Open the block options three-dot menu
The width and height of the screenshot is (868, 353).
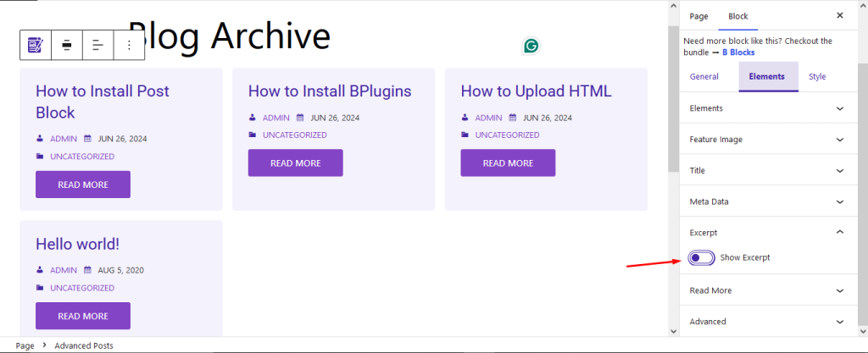tap(129, 45)
